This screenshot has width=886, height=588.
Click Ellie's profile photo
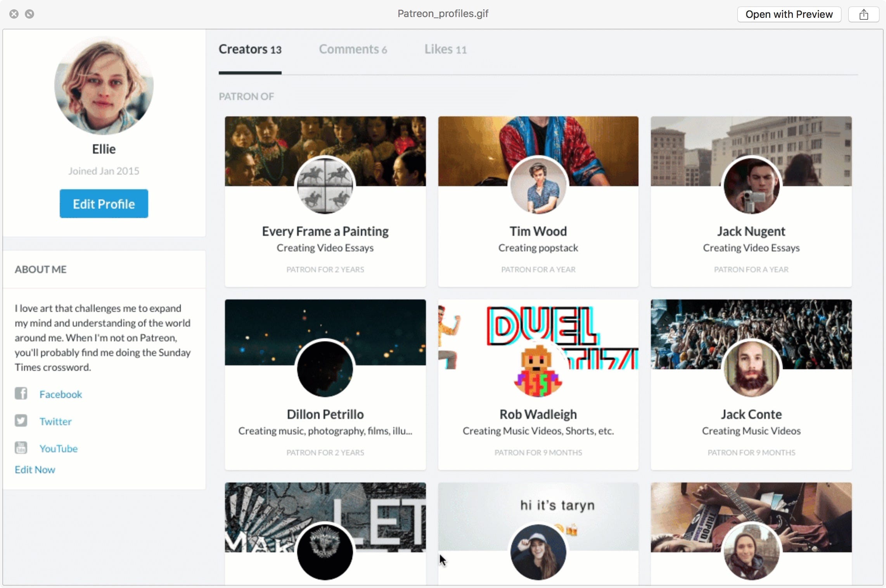point(104,85)
